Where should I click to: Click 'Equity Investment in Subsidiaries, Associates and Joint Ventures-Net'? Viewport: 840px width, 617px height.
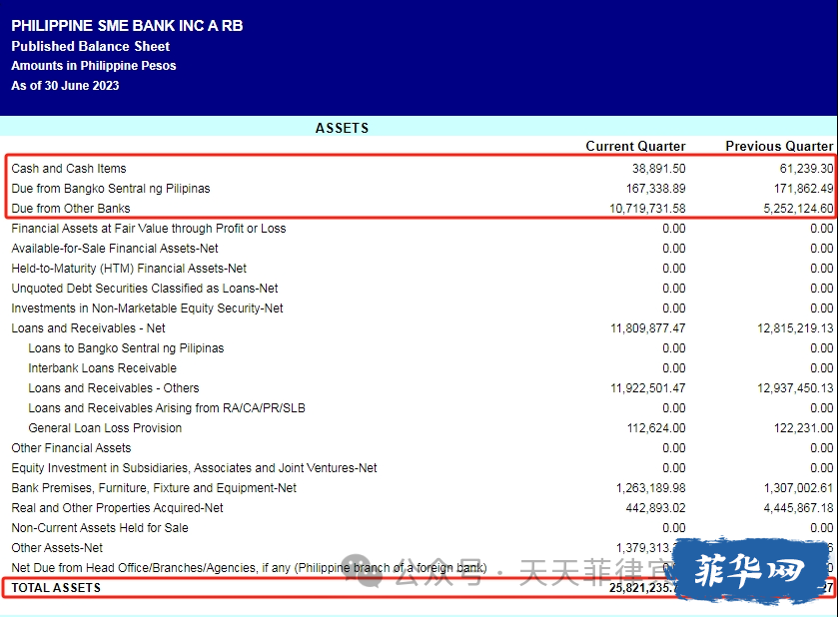pyautogui.click(x=194, y=468)
